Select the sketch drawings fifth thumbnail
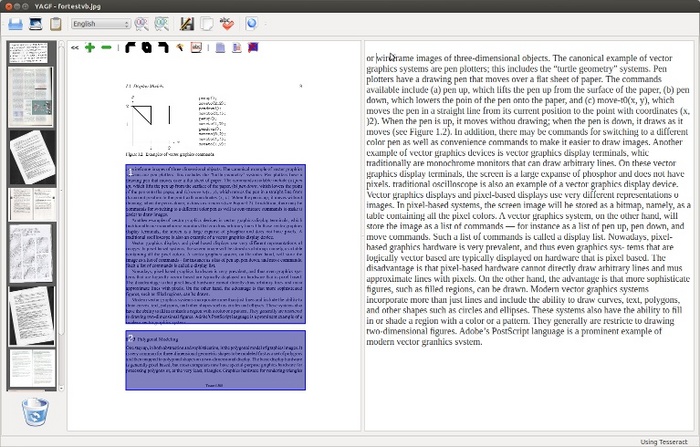This screenshot has height=447, width=700. click(31, 253)
